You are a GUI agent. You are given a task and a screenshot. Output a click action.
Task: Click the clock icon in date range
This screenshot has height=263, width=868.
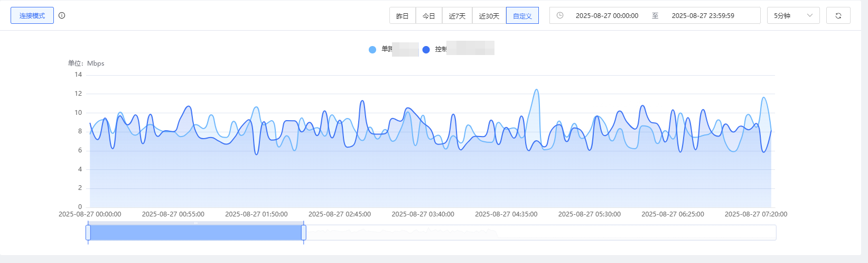point(560,15)
